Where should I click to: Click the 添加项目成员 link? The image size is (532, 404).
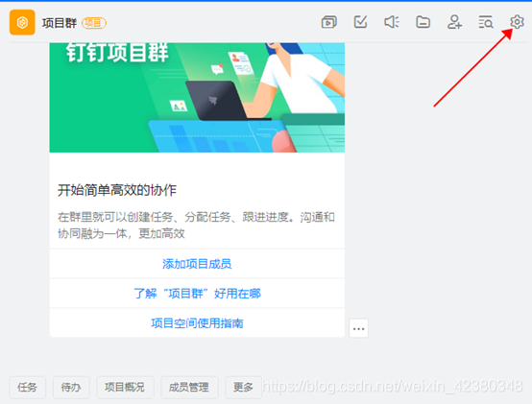197,264
